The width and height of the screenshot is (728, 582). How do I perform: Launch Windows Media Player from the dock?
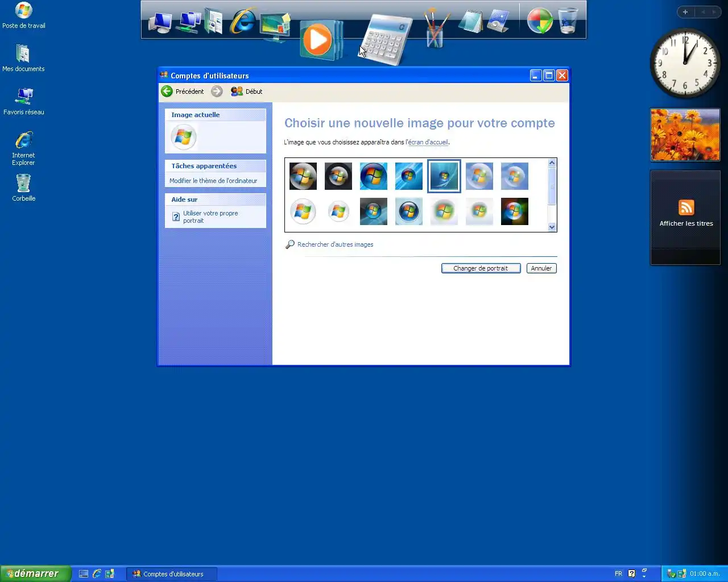pos(321,40)
